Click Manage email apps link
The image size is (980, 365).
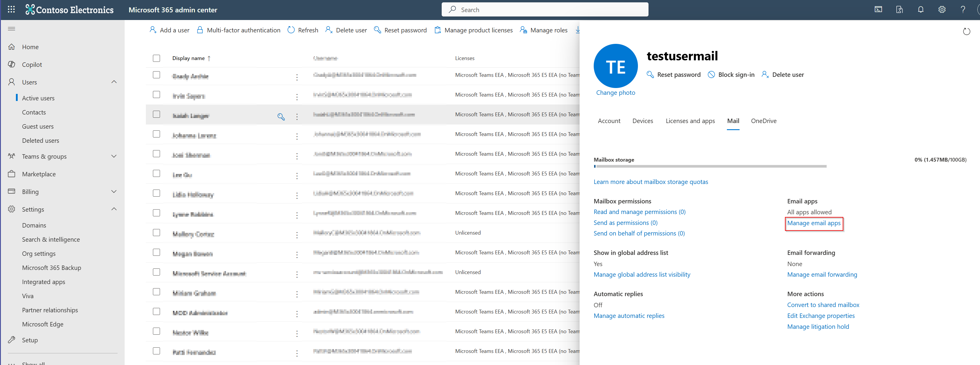pos(814,223)
